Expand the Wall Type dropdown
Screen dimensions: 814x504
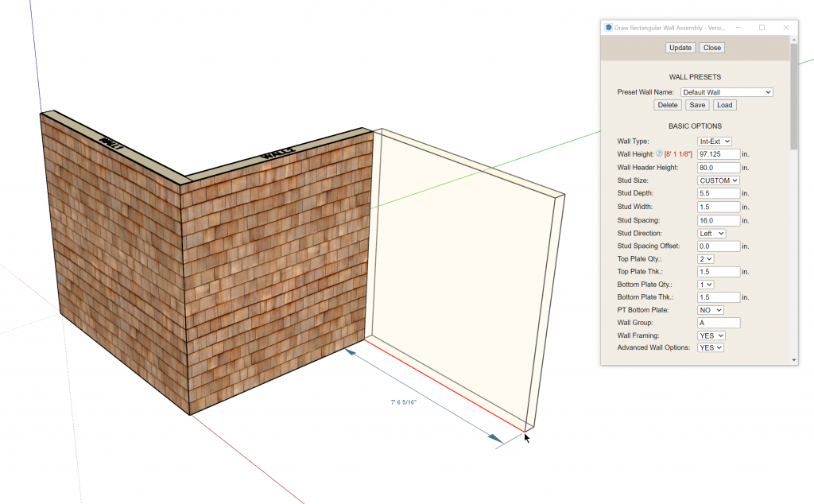714,142
